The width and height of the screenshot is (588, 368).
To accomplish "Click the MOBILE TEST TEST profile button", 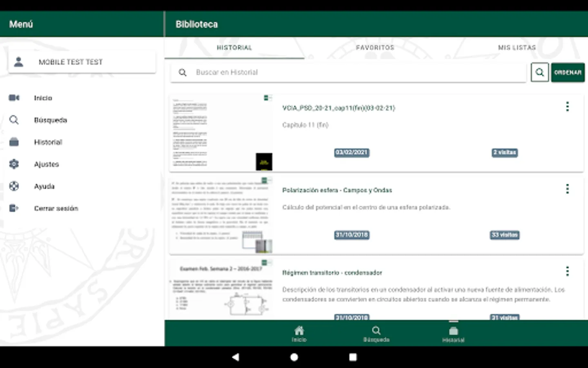I will tap(82, 62).
